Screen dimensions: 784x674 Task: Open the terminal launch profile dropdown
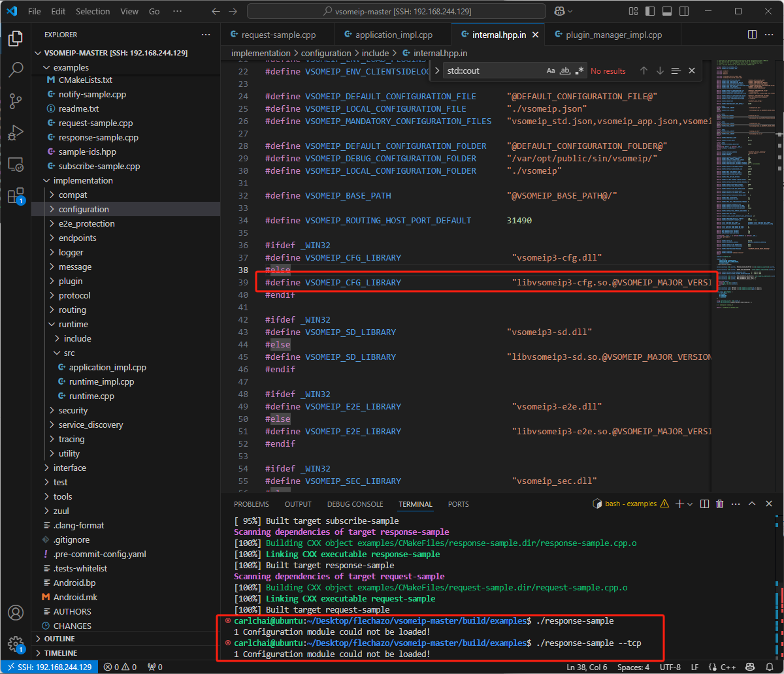click(x=690, y=504)
